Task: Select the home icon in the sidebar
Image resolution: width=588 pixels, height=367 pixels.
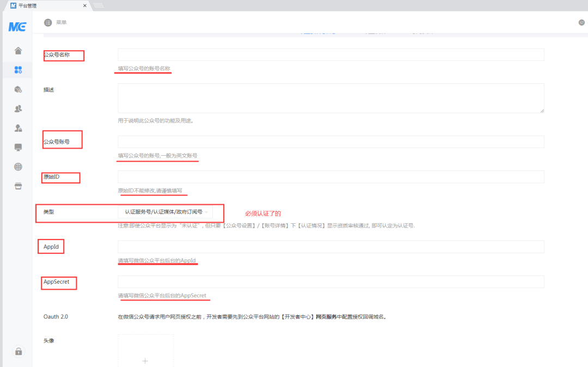Action: click(18, 50)
